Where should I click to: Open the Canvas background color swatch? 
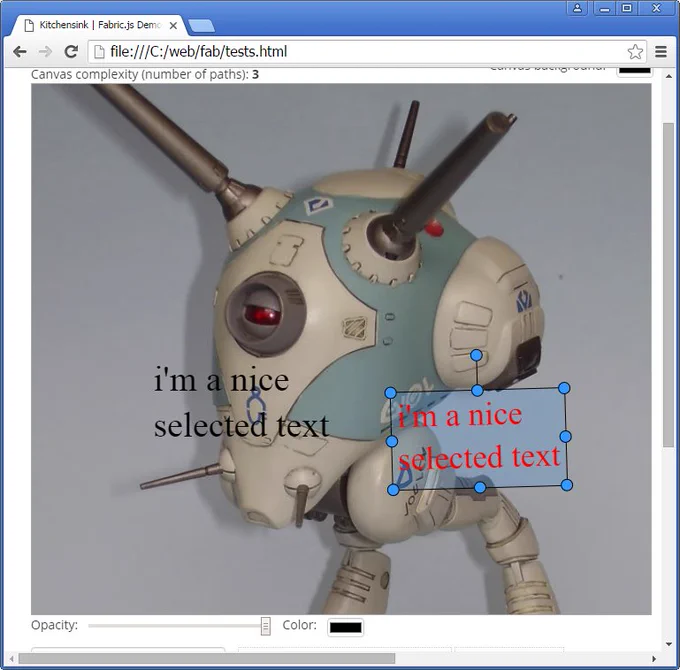coord(634,70)
